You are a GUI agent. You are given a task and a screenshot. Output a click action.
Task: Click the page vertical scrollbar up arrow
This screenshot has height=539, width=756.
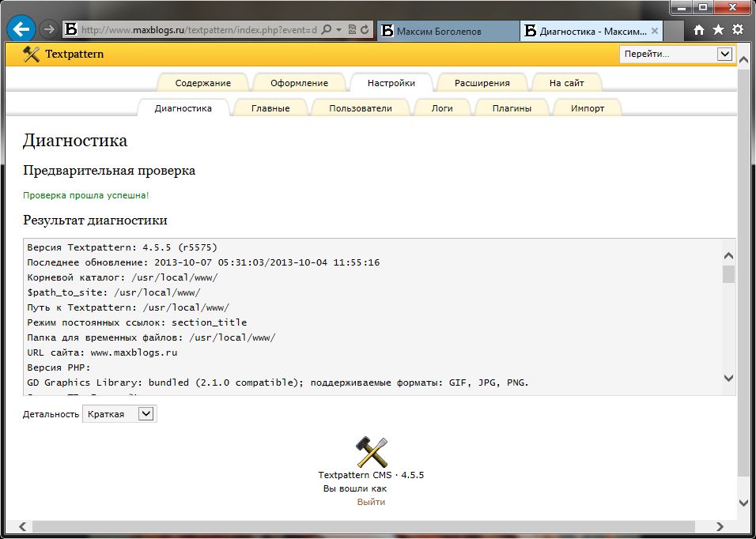tap(744, 59)
